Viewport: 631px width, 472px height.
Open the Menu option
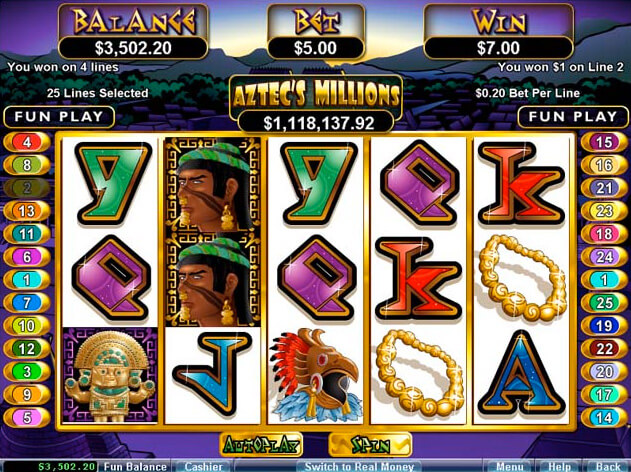point(510,467)
